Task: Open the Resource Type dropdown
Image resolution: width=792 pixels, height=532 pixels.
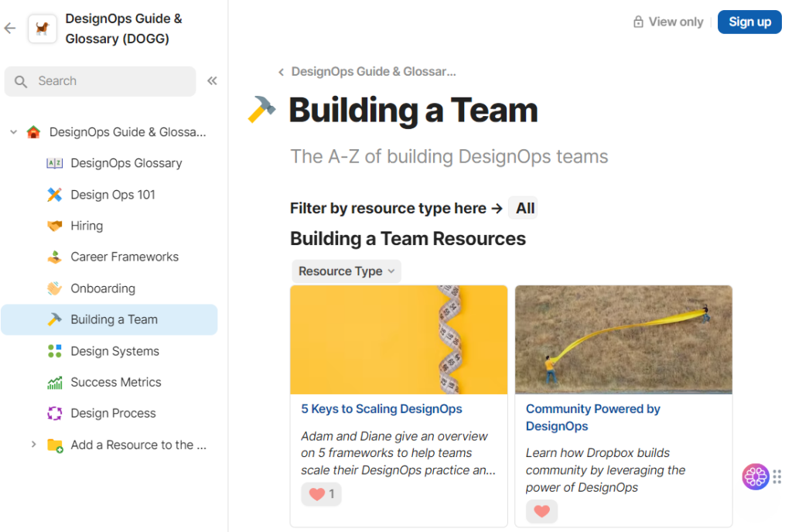Action: click(346, 271)
